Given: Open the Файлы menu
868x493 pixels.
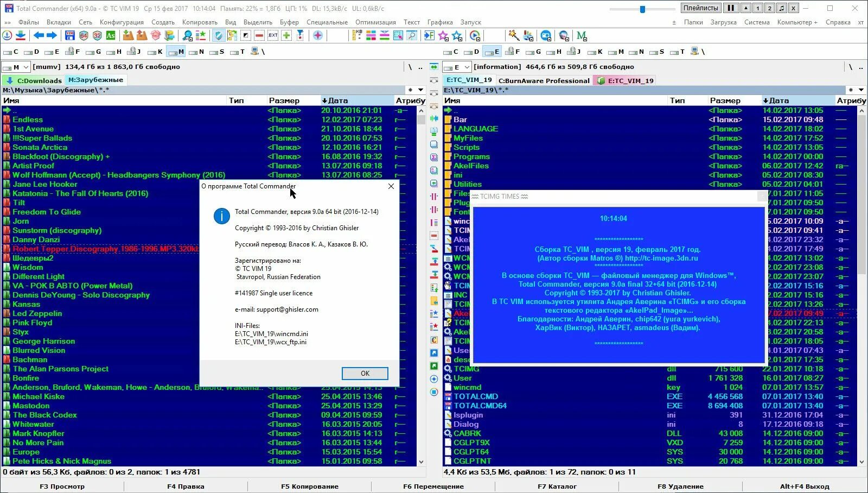Looking at the screenshot, I should (28, 22).
